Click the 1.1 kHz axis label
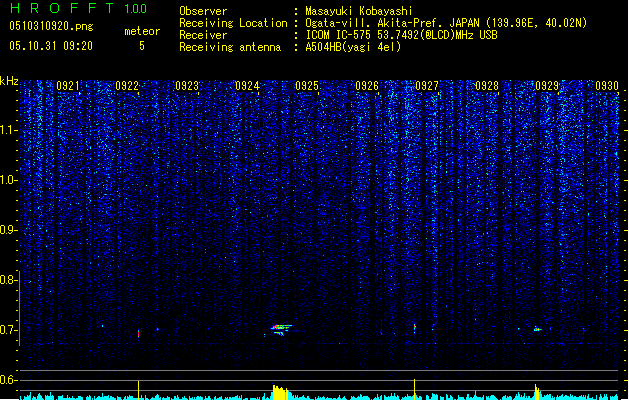The image size is (629, 400). [9, 130]
